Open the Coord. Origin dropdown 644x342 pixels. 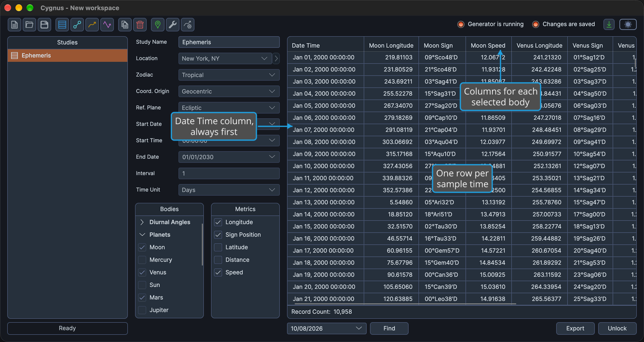pyautogui.click(x=229, y=91)
